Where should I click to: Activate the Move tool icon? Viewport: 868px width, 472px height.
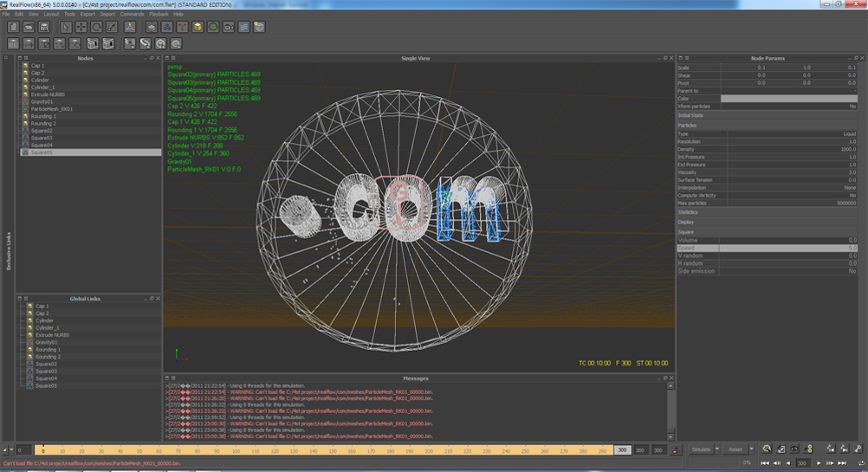(81, 27)
